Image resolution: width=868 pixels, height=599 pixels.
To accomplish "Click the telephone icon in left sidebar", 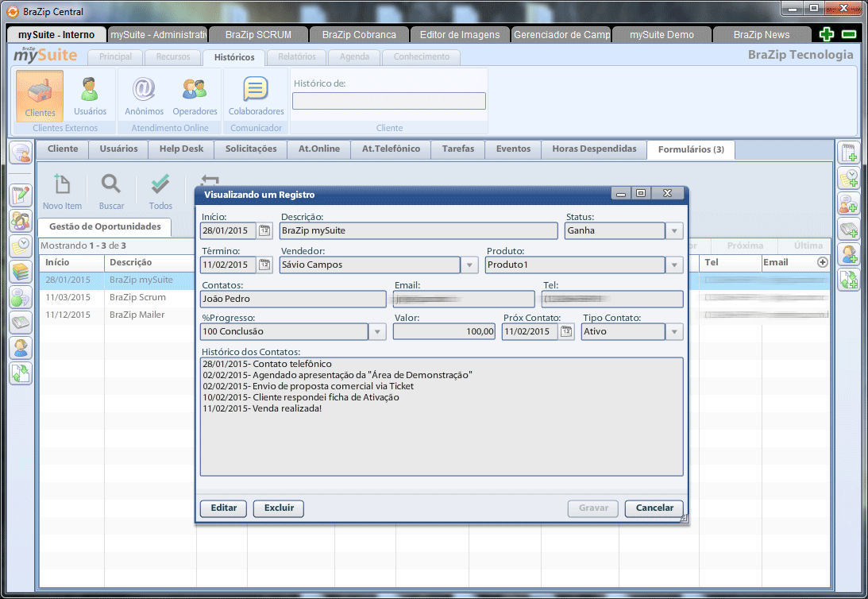I will tap(21, 323).
